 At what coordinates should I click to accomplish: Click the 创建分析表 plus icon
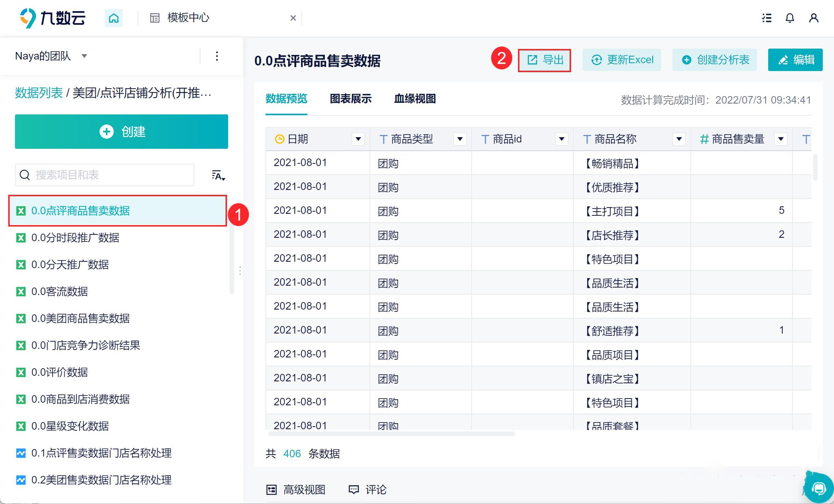pyautogui.click(x=687, y=60)
